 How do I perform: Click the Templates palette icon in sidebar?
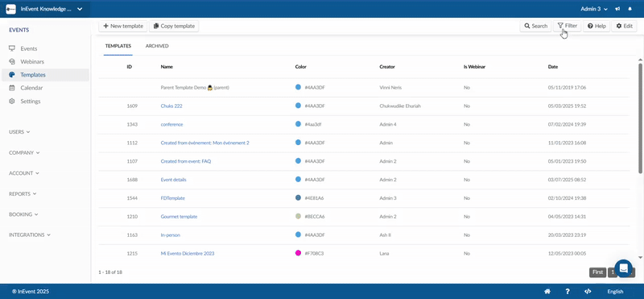pyautogui.click(x=12, y=75)
